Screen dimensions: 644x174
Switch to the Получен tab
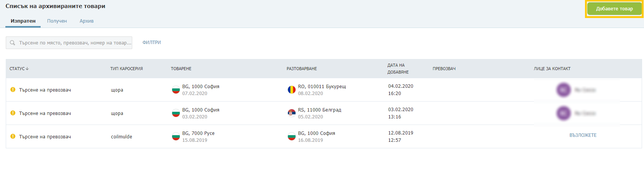pyautogui.click(x=57, y=21)
